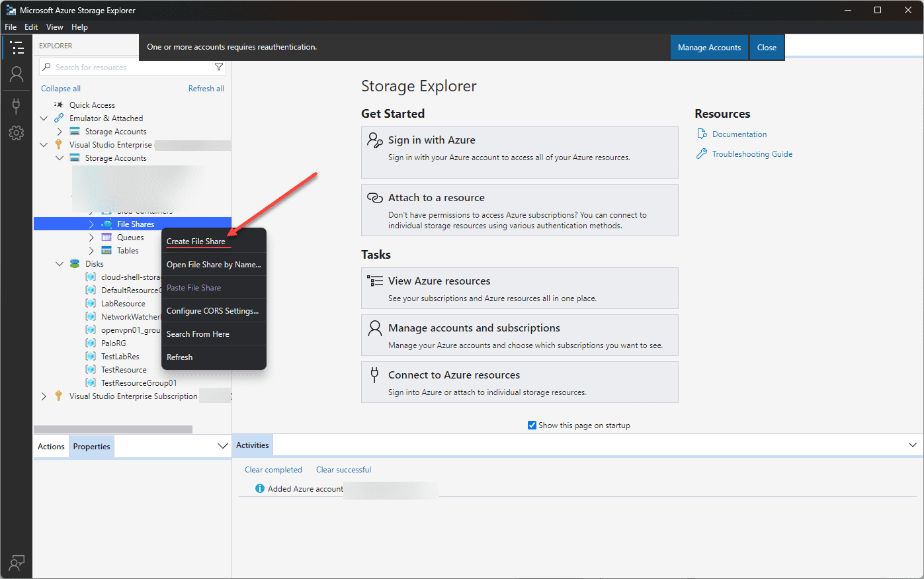924x579 pixels.
Task: Click the View Azure resources list icon
Action: [x=375, y=281]
